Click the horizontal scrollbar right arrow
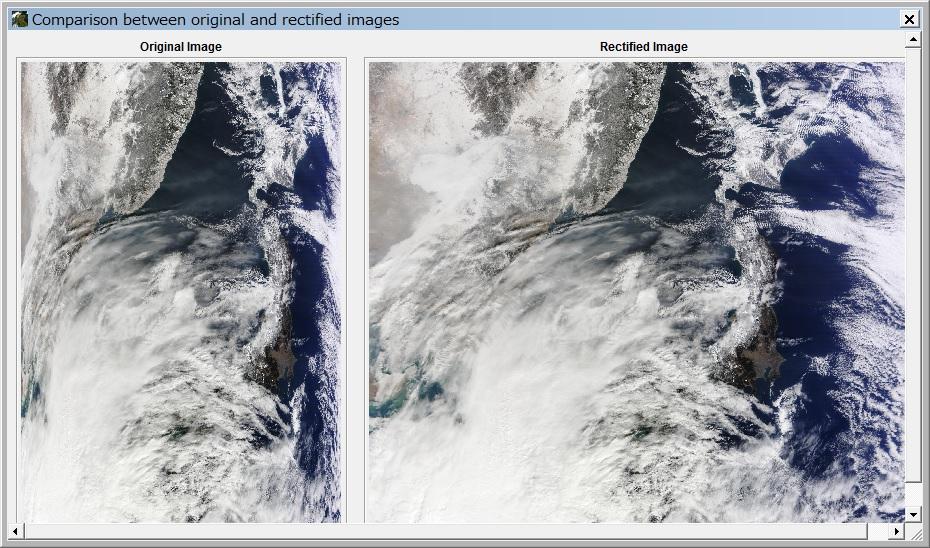The image size is (930, 548). point(897,530)
